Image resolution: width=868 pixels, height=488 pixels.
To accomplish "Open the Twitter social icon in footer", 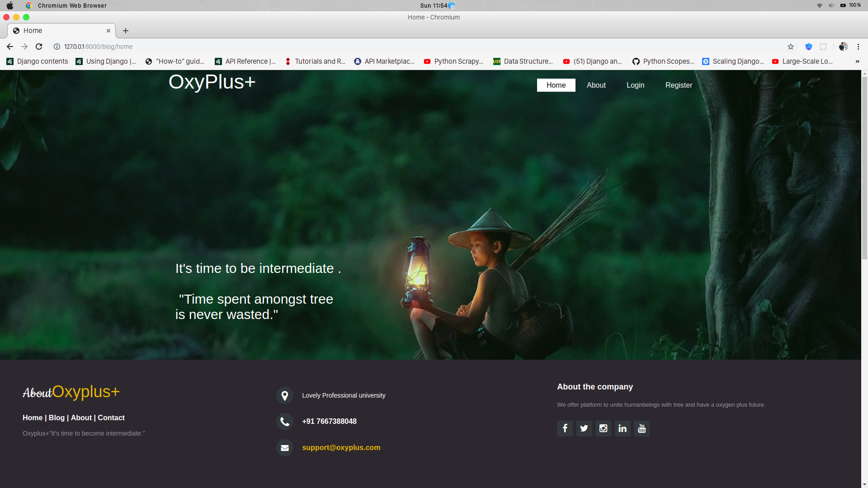I will pyautogui.click(x=584, y=428).
